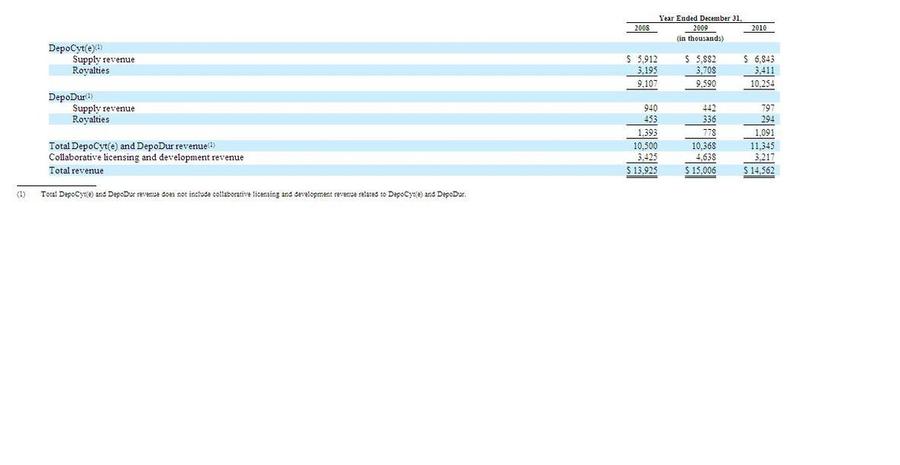Click the 3,708 royalties figure
This screenshot has height=465, width=900.
tap(705, 71)
